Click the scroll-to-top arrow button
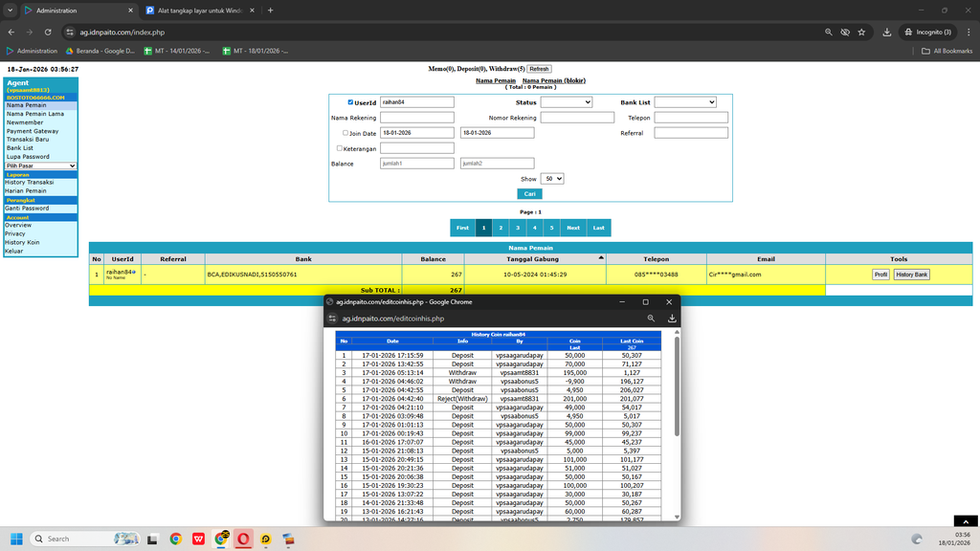 coord(966,521)
